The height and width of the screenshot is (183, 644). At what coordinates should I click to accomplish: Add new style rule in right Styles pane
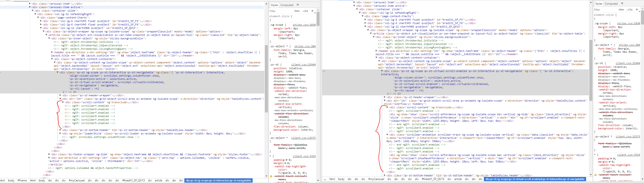(x=637, y=9)
